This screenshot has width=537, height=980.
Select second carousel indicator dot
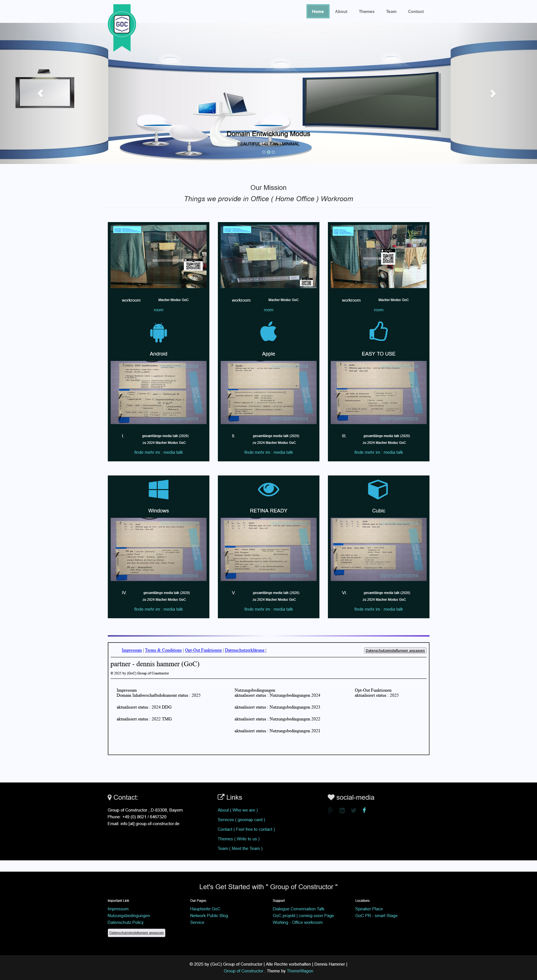[268, 152]
